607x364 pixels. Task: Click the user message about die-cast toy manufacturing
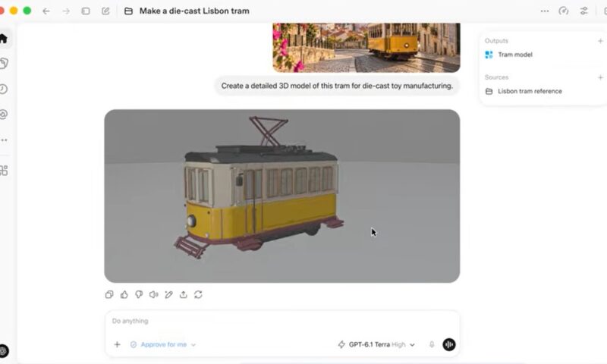(337, 86)
